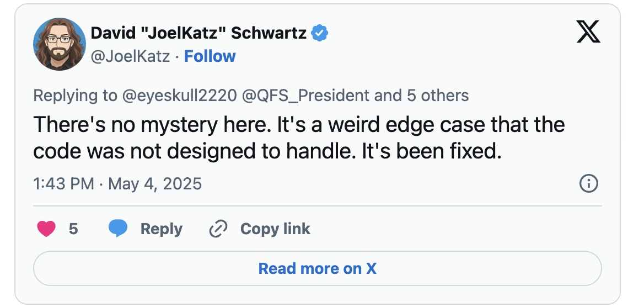Screen dimensions: 644x307
Task: Select the Reply text label
Action: point(162,229)
